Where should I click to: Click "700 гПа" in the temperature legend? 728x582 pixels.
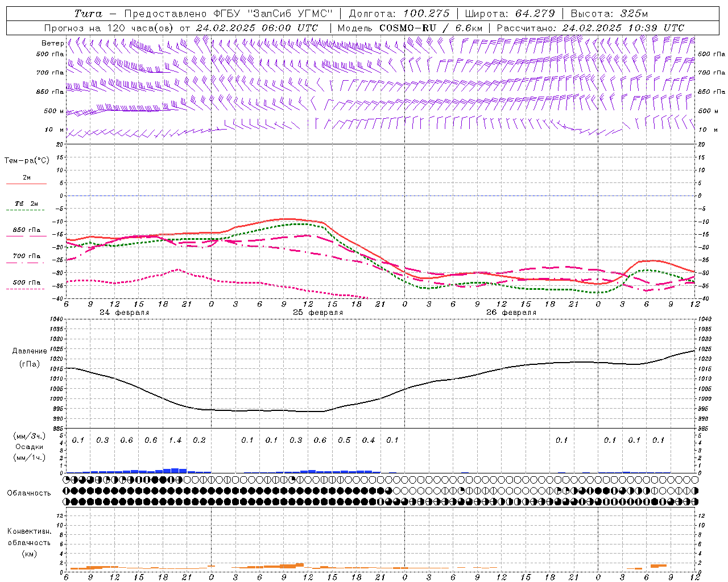pyautogui.click(x=26, y=256)
